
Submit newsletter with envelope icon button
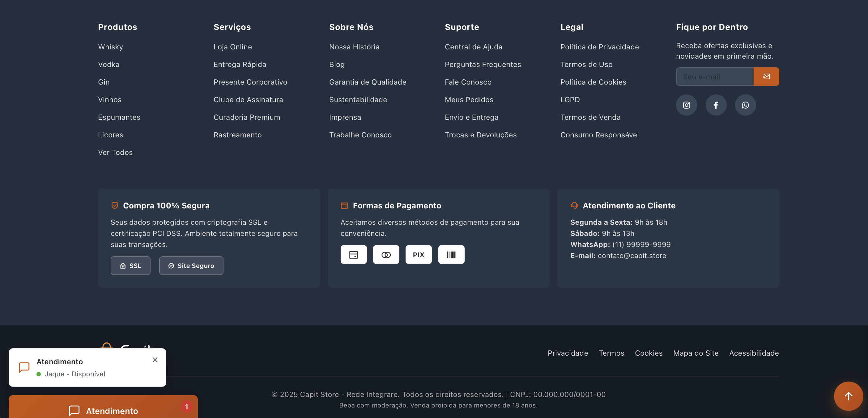(x=766, y=76)
